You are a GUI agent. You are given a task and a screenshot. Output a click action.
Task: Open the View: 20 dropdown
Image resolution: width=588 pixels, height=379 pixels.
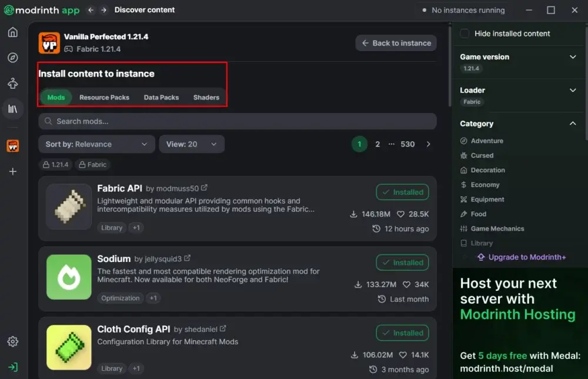point(191,144)
